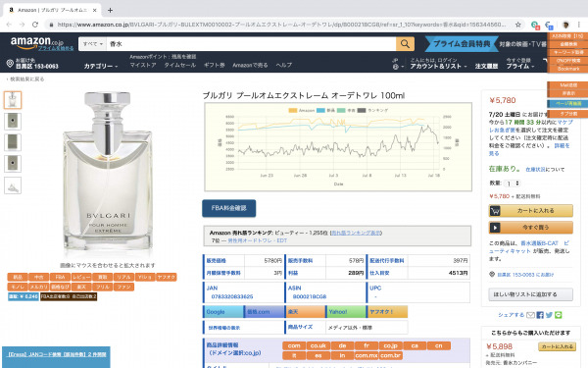Image resolution: width=588 pixels, height=368 pixels.
Task: Share the product via the Facebook icon
Action: coord(540,315)
